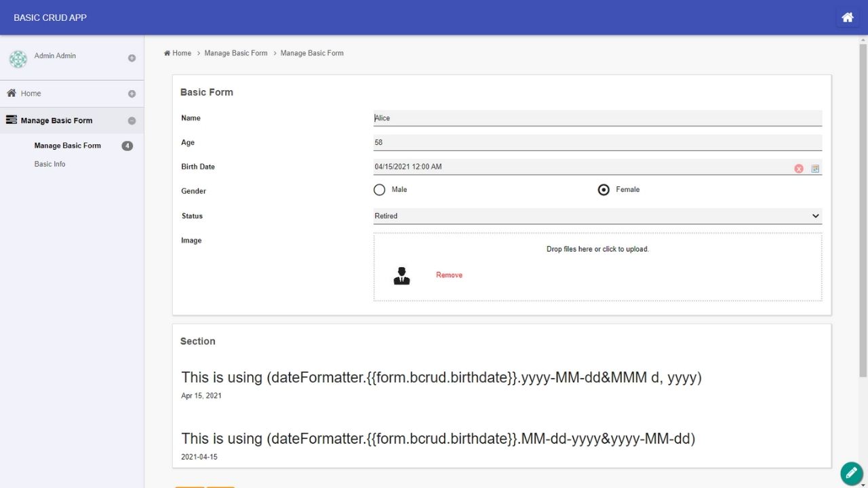868x488 pixels.
Task: Click the Admin Admin avatar icon
Action: [x=18, y=59]
